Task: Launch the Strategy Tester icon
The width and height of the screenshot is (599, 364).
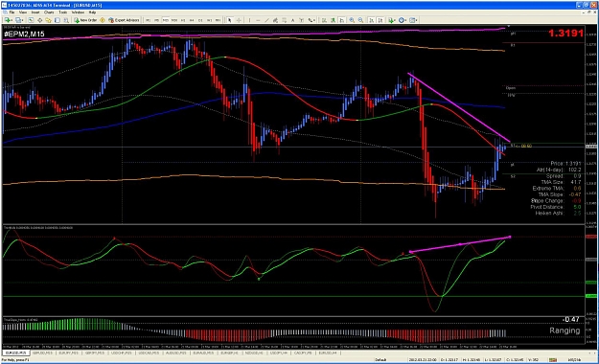Action: coord(66,20)
